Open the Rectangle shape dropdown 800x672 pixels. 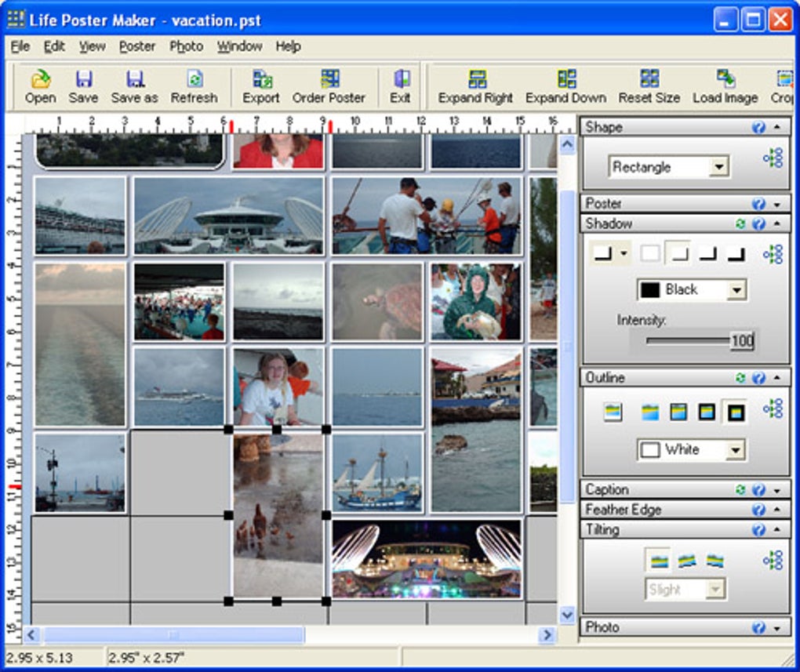718,167
